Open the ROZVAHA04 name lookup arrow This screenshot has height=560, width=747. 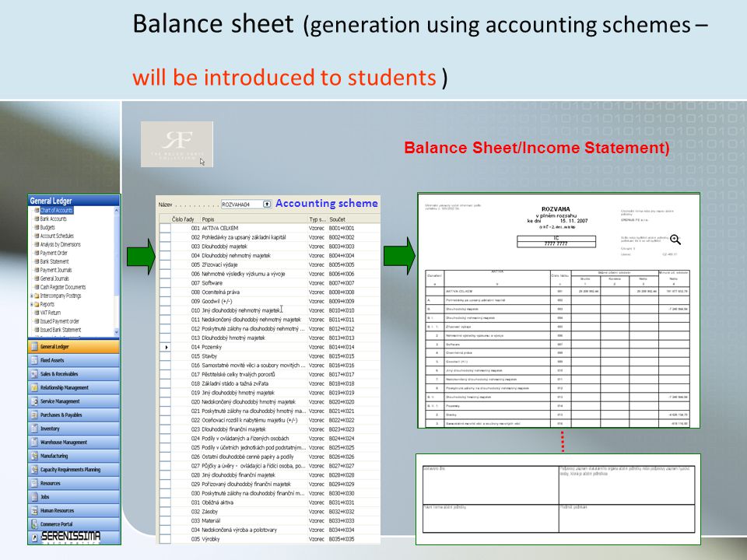point(267,205)
